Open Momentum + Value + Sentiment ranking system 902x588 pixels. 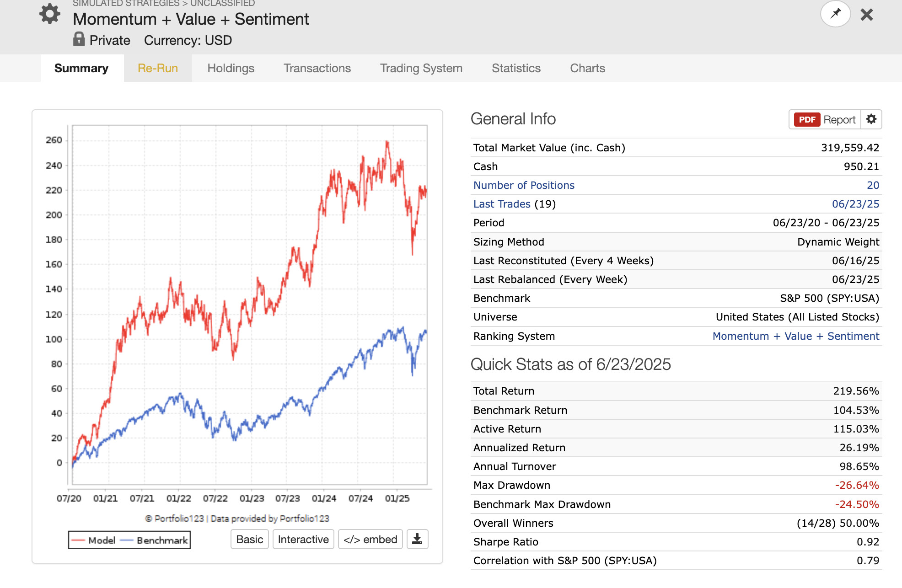(795, 336)
